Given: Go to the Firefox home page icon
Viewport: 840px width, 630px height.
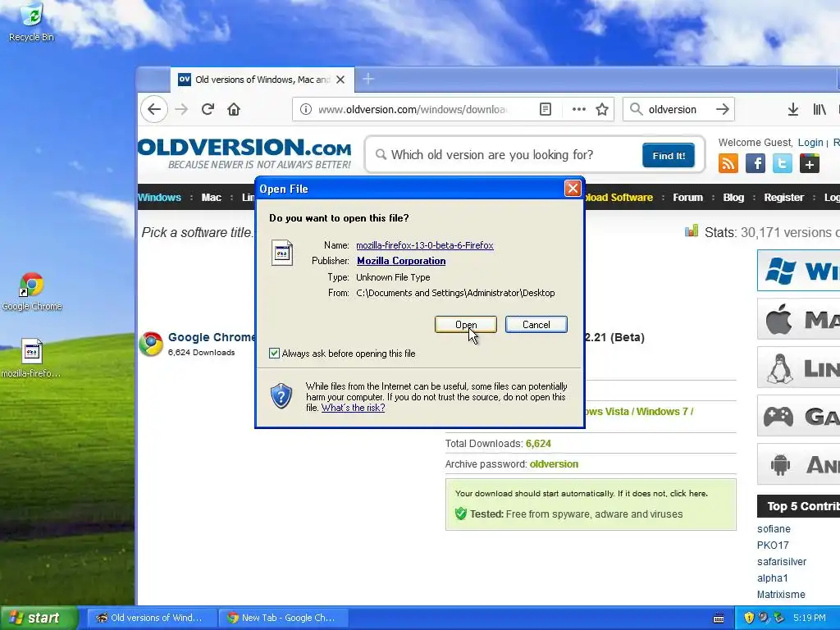Looking at the screenshot, I should pyautogui.click(x=234, y=109).
